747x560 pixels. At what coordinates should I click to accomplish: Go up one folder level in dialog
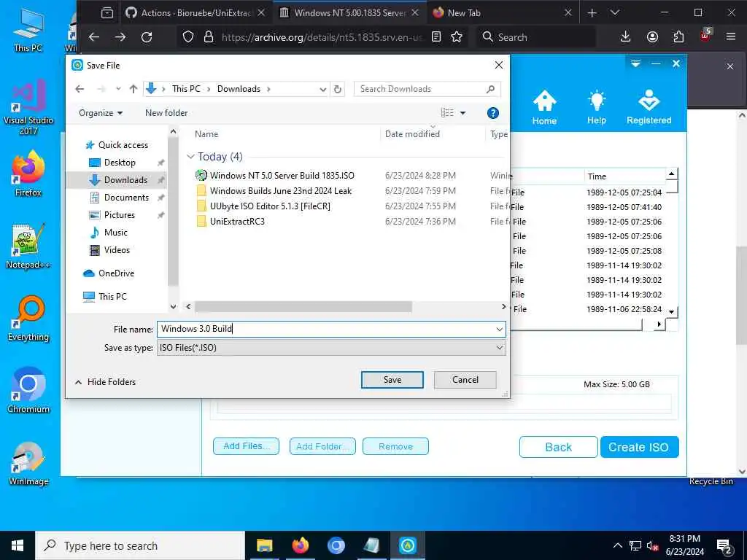click(133, 88)
